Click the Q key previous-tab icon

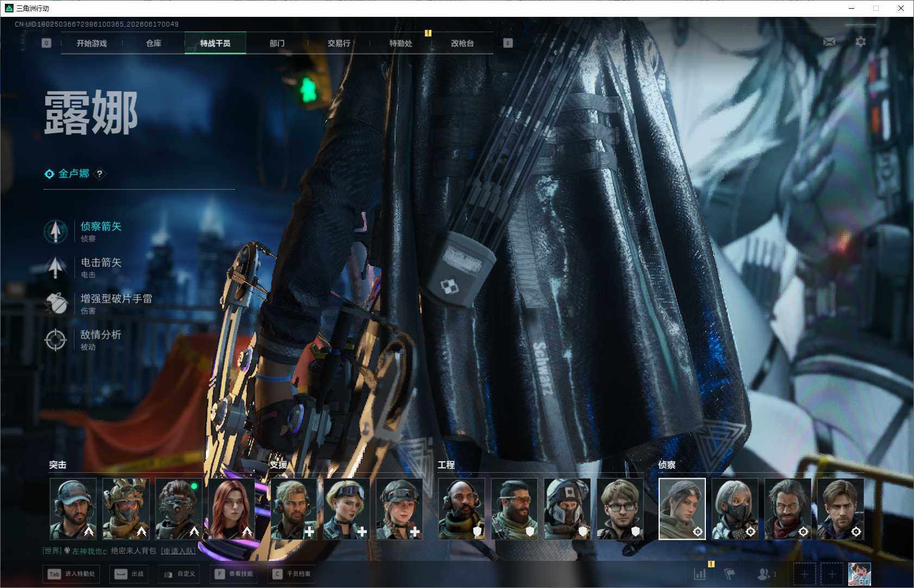tap(47, 43)
